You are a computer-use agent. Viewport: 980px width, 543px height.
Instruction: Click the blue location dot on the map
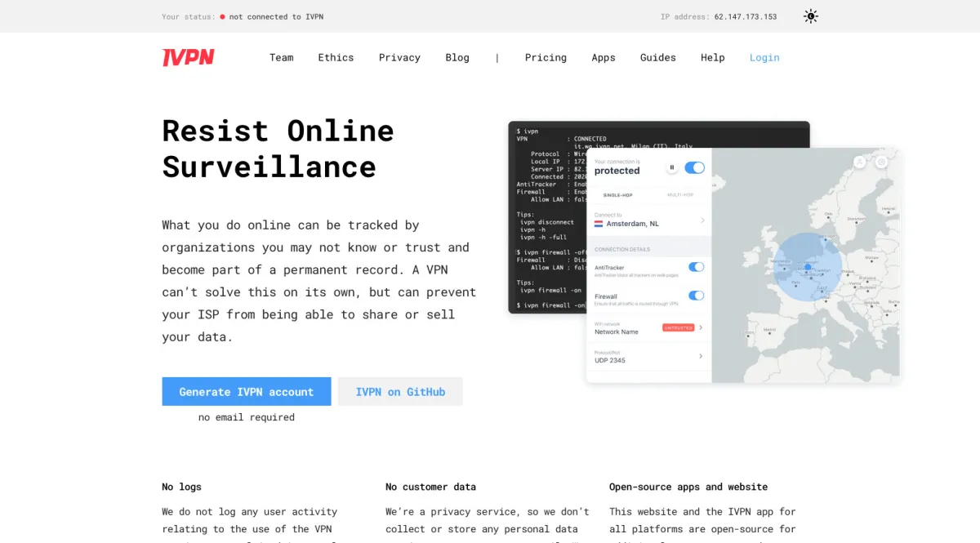808,267
